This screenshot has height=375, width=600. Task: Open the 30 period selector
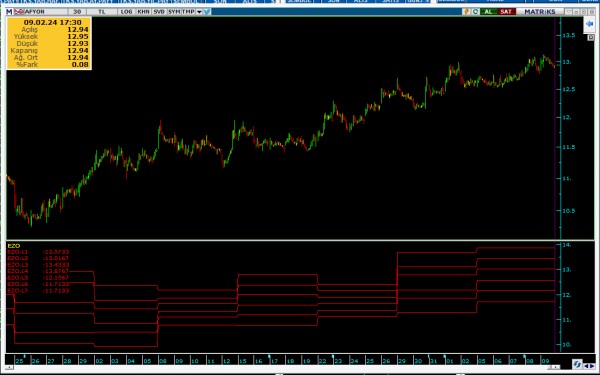[77, 12]
